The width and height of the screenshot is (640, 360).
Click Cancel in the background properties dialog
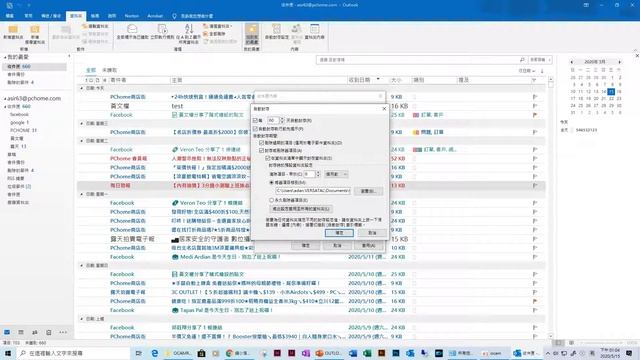pos(337,245)
